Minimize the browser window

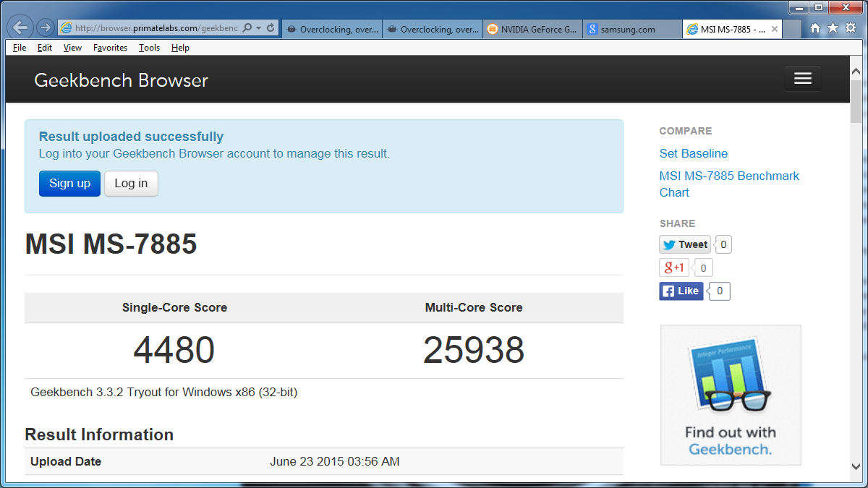799,7
